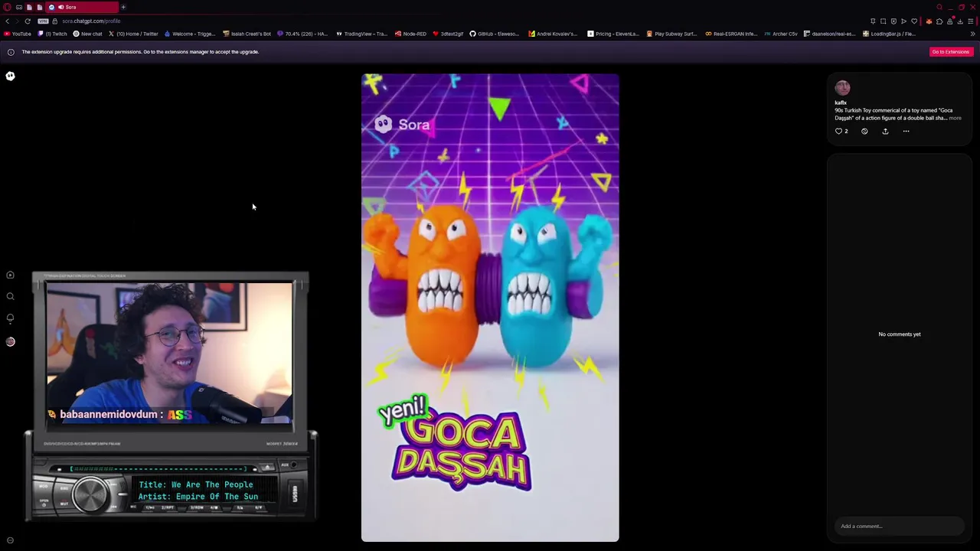Open the 'Real-ESRGAN Infe...' bookmark
The height and width of the screenshot is (551, 980).
click(x=731, y=34)
